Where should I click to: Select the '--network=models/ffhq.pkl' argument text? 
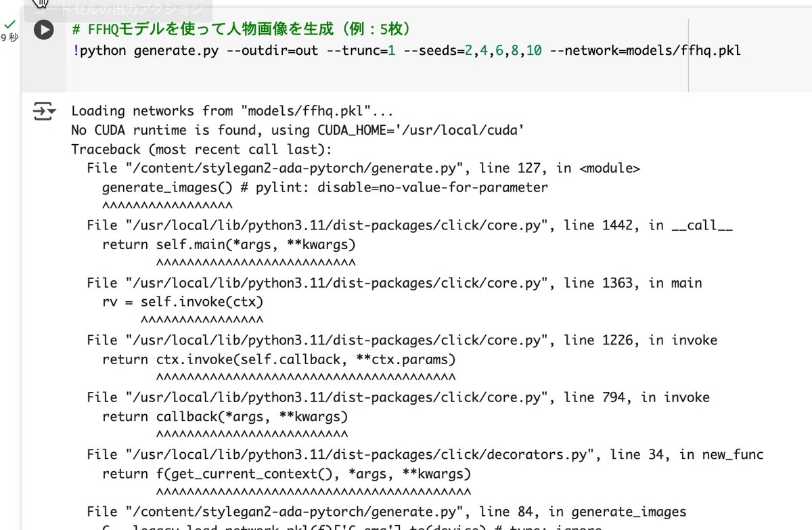click(646, 51)
